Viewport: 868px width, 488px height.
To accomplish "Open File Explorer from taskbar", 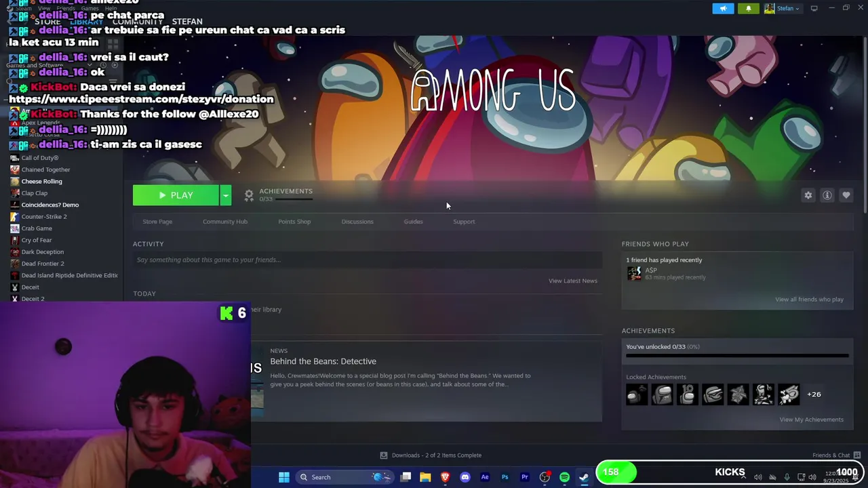I will [425, 477].
